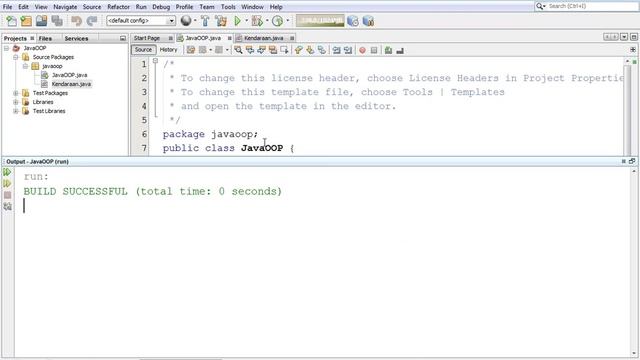Open the default config dropdown
640x360 pixels.
coord(172,20)
